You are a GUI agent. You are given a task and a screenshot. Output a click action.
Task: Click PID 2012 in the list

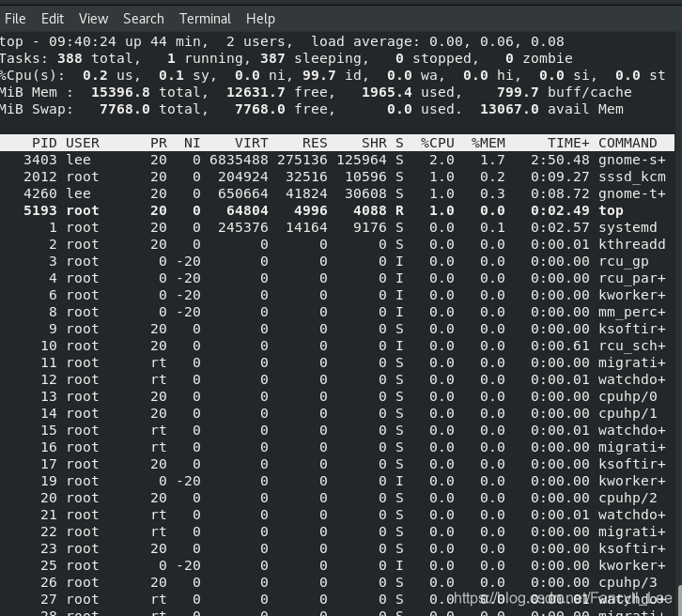40,177
